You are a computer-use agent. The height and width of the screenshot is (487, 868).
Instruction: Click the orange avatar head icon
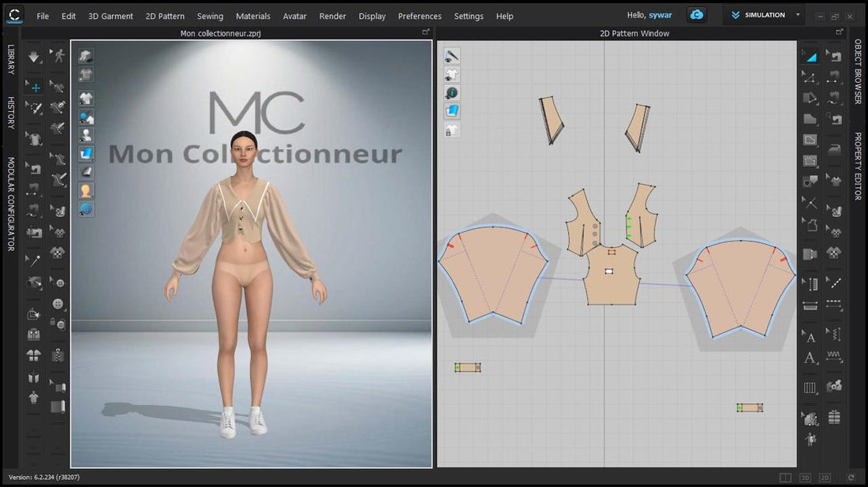[85, 190]
